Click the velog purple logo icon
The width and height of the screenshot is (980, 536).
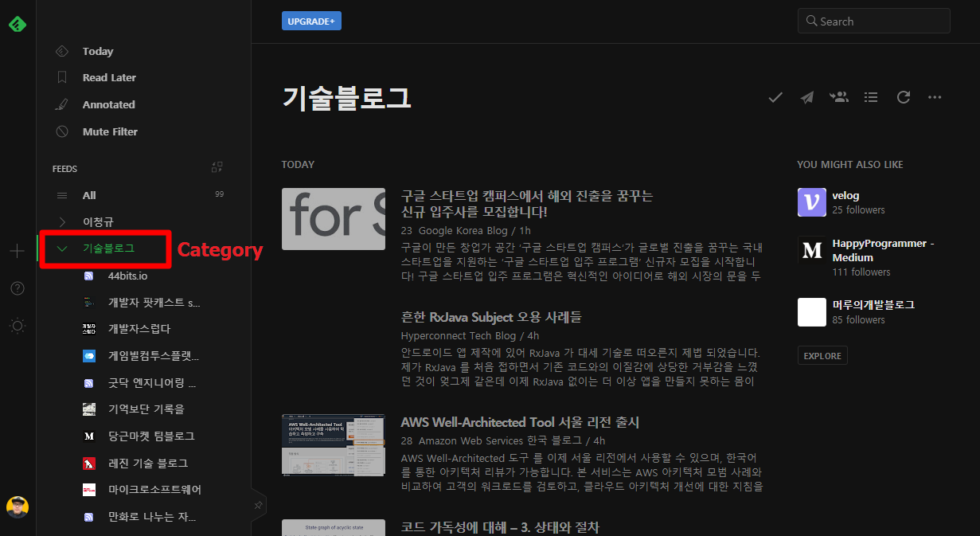tap(812, 202)
